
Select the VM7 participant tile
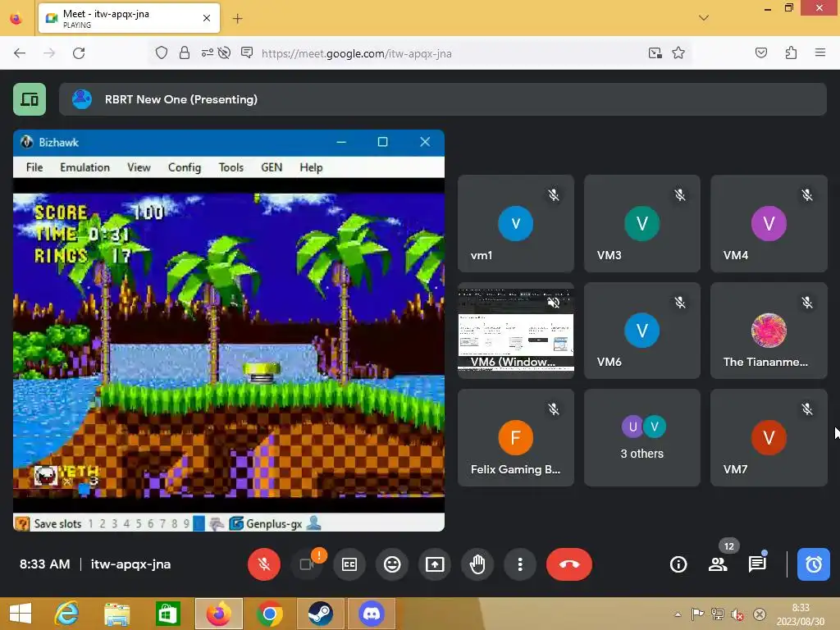point(769,438)
